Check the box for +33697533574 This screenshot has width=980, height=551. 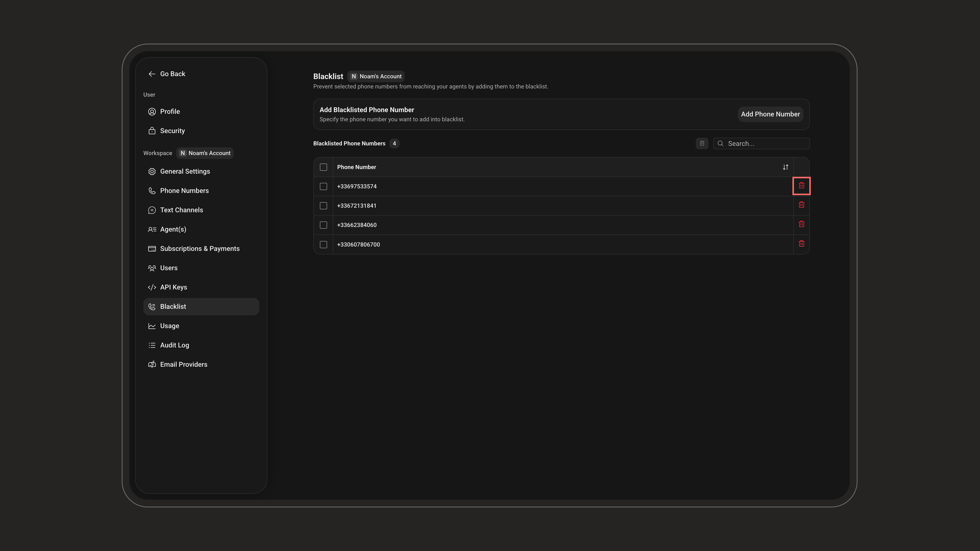pyautogui.click(x=323, y=186)
